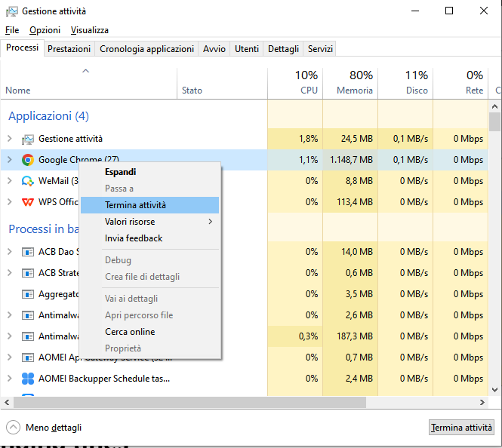Sort processes by the Memoria column

point(350,83)
